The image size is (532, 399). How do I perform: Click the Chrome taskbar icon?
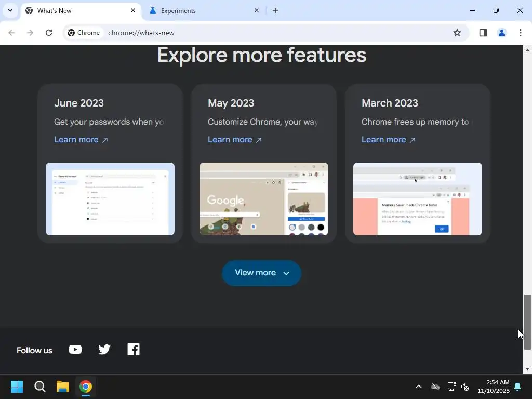[x=86, y=387]
